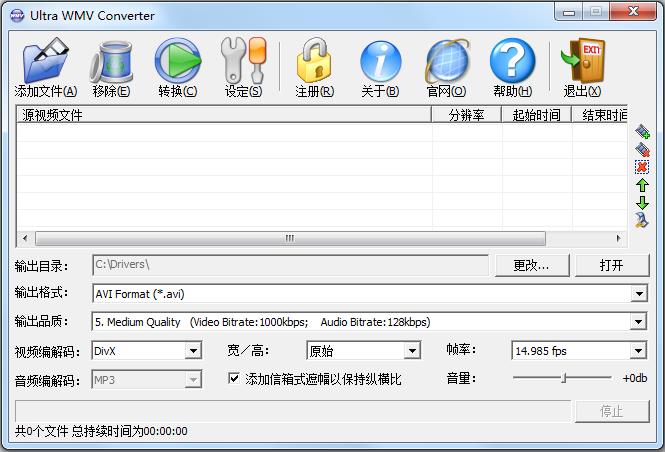Click the file list horizontal scrollbar thumb
The image size is (665, 452).
pos(290,238)
